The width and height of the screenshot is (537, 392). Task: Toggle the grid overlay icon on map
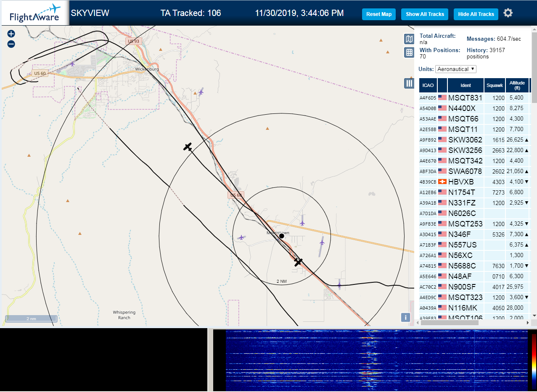(x=409, y=53)
